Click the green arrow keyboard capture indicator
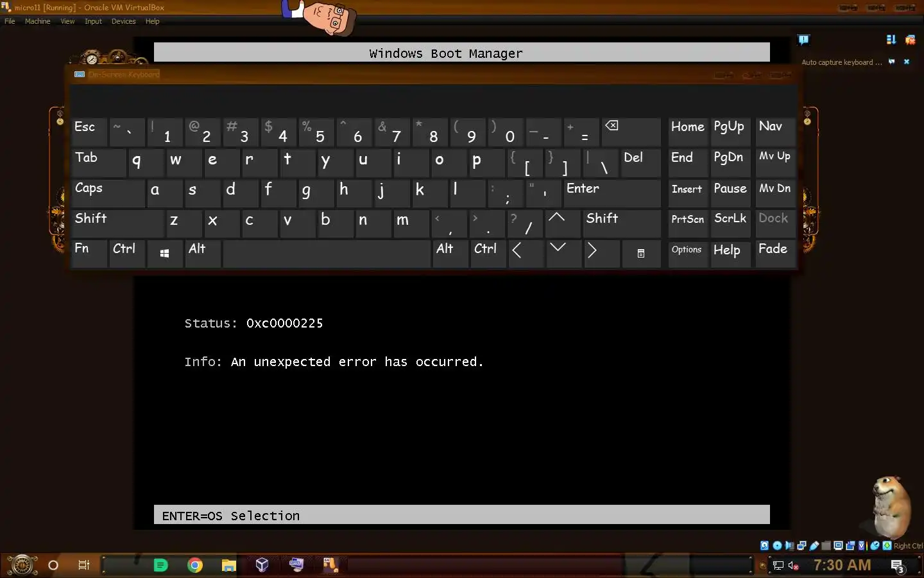The height and width of the screenshot is (578, 924). point(887,546)
